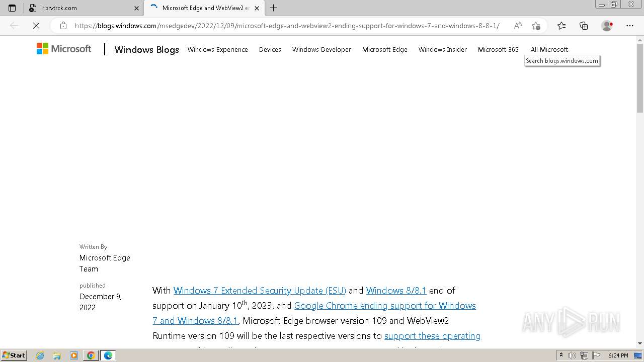Viewport: 644px width, 362px height.
Task: Open a new tab with plus button
Action: 274,8
